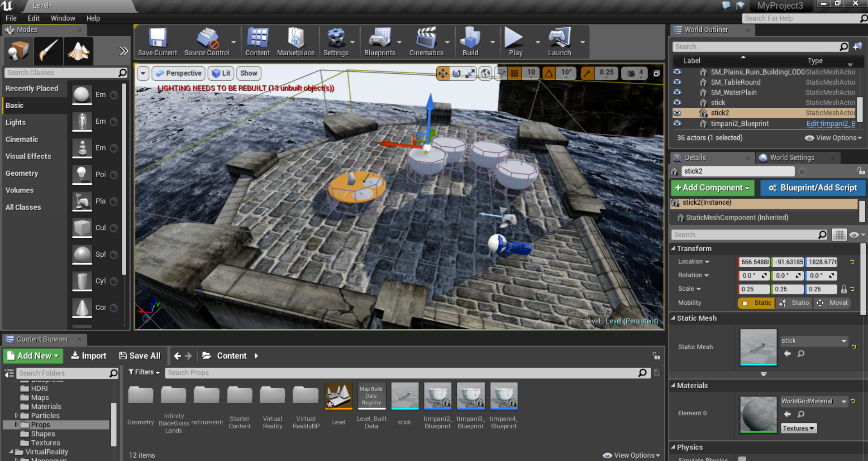Viewport: 868px width, 461px height.
Task: Click the Launch toolbar icon
Action: (x=559, y=42)
